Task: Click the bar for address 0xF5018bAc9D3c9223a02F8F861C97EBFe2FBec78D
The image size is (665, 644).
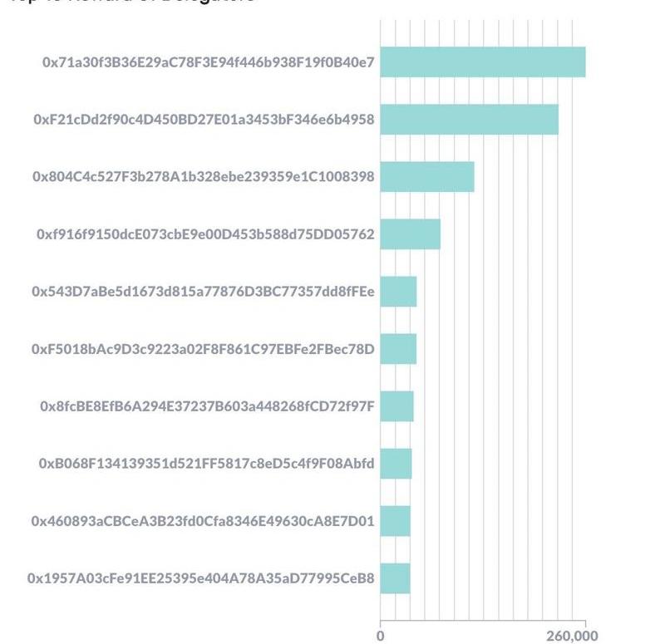Action: (398, 349)
